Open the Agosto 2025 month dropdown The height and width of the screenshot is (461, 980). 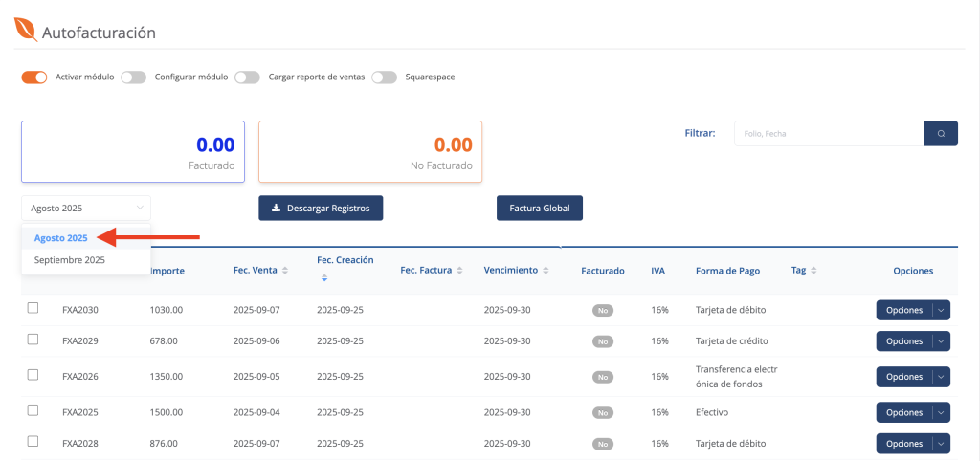coord(86,208)
